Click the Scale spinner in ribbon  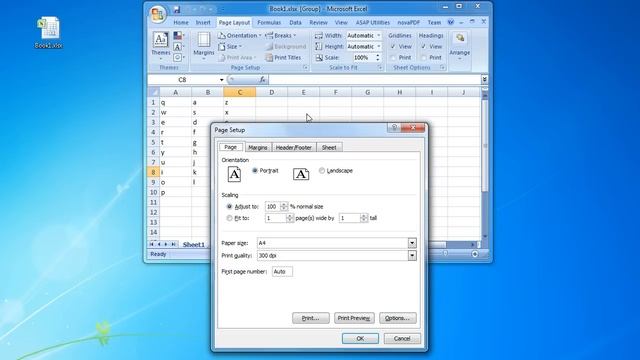(x=378, y=58)
